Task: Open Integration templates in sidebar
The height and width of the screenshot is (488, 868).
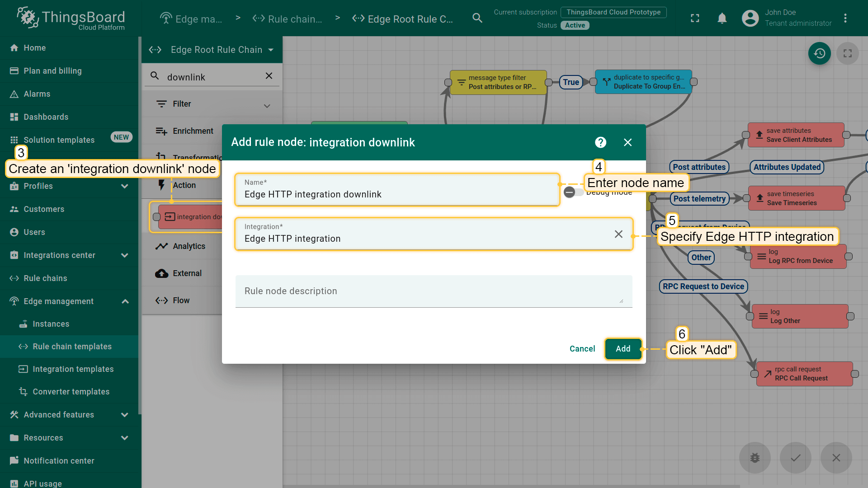Action: tap(73, 369)
